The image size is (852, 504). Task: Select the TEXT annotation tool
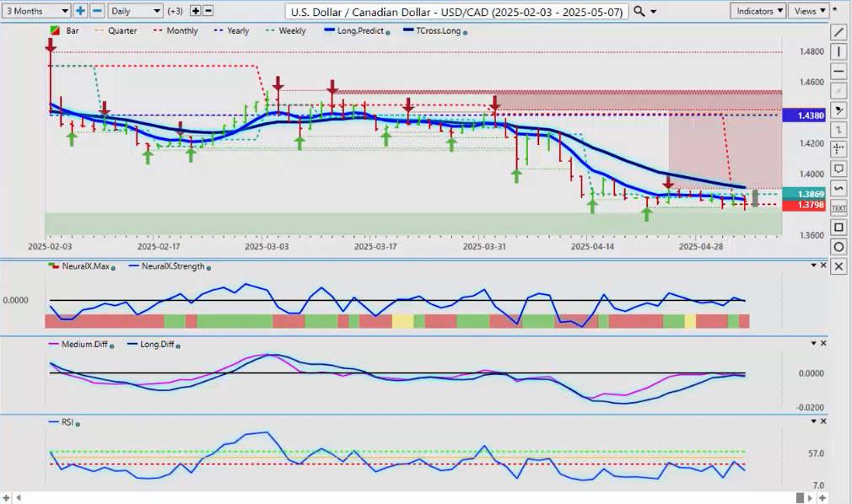tap(839, 207)
